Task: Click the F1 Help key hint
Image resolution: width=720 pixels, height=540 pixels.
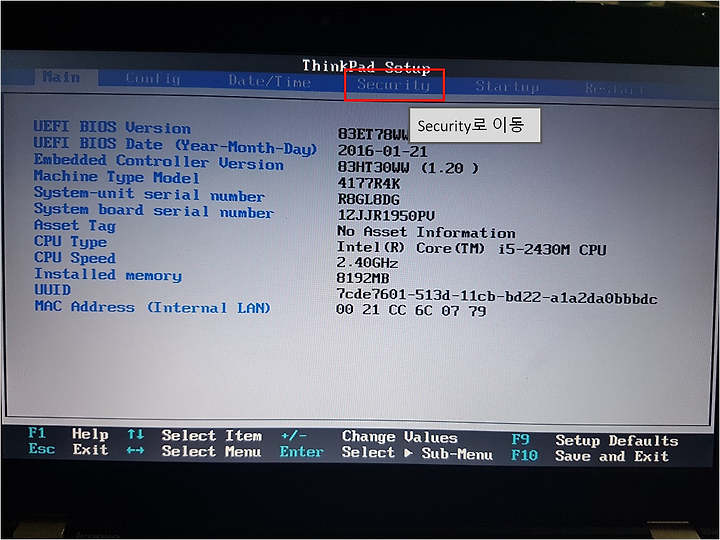Action: (x=68, y=433)
